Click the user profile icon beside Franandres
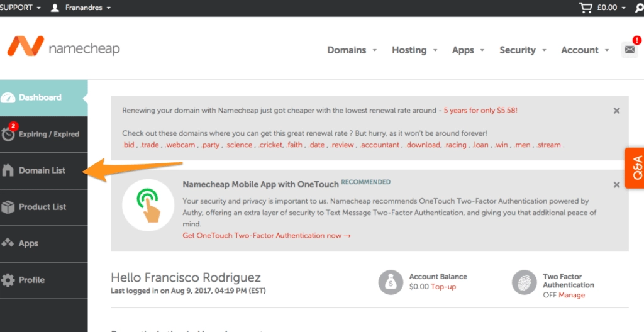The image size is (644, 332). click(x=55, y=8)
